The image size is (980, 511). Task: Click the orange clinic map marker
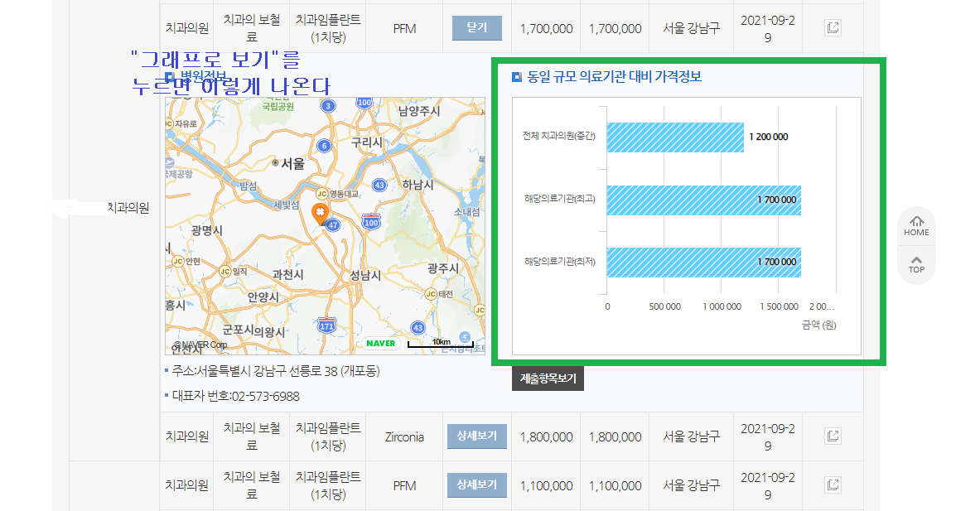coord(320,215)
